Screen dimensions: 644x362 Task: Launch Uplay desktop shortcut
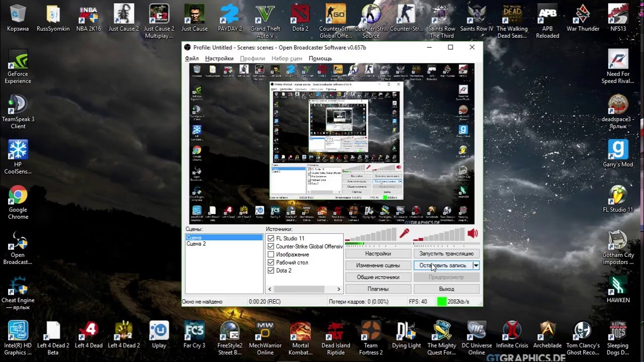click(x=159, y=335)
